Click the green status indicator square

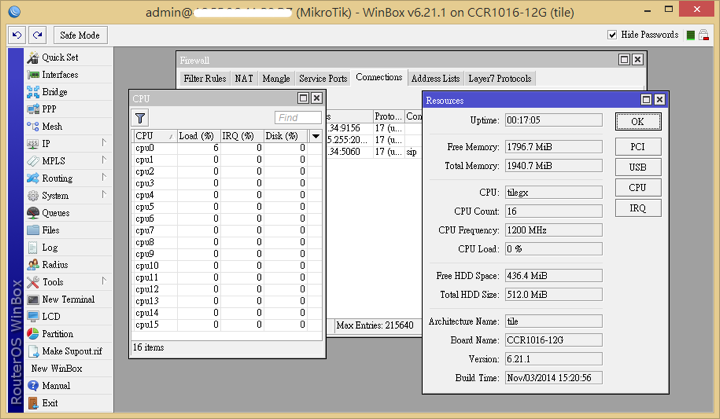(690, 35)
